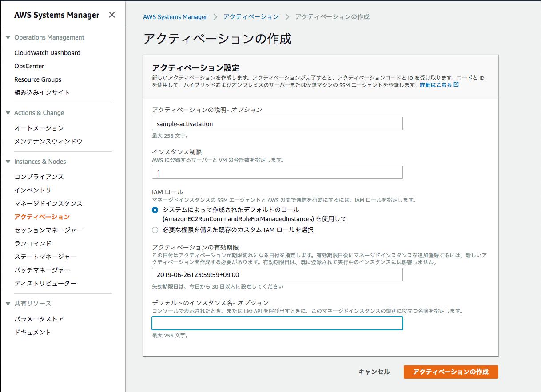Click the sample-activatation description field
Screen dimensions: 541x392
277,123
